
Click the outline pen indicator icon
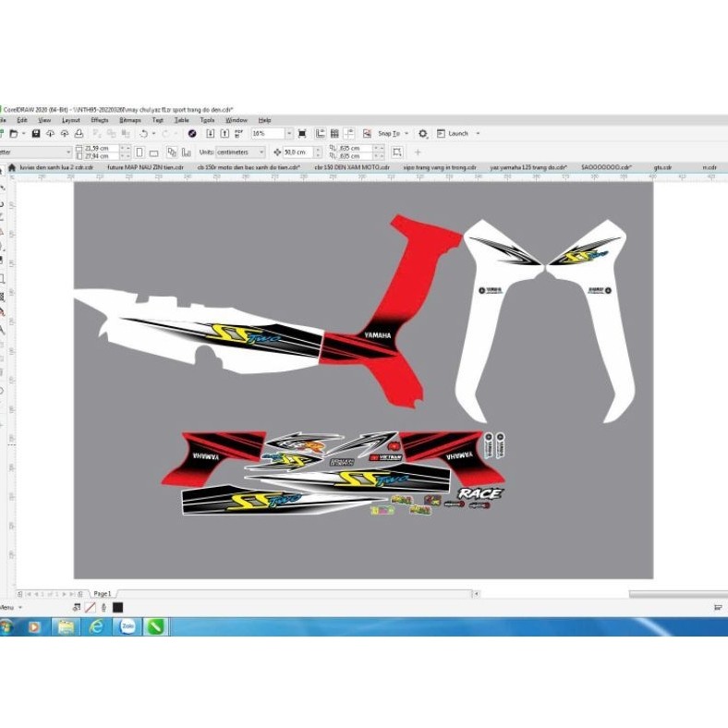click(x=103, y=607)
